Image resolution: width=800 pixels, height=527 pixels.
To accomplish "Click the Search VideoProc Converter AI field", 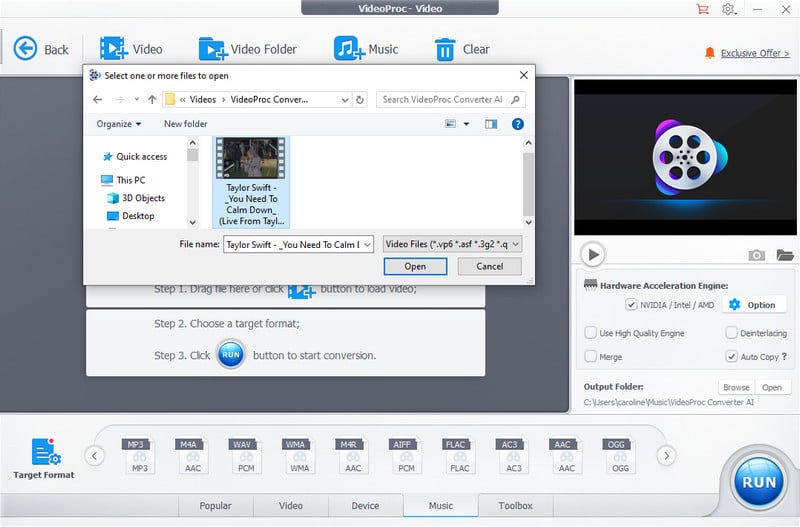I will 451,99.
